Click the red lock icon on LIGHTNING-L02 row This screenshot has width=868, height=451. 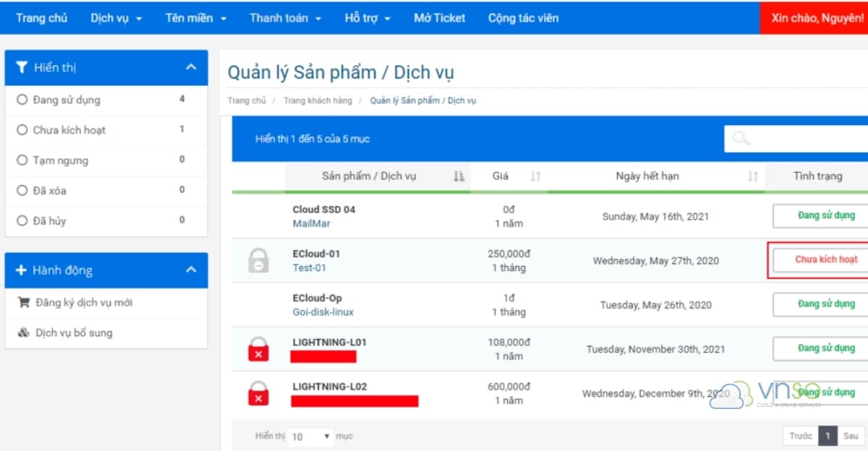click(258, 393)
